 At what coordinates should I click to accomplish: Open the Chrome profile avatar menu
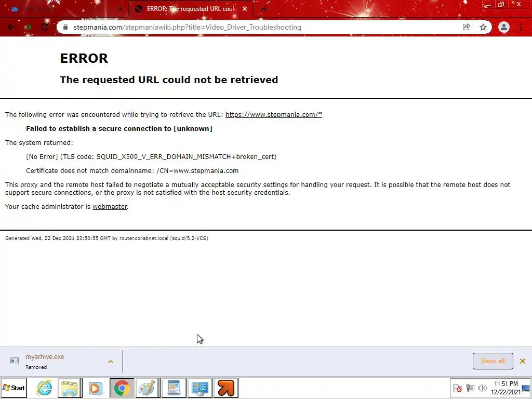[504, 27]
